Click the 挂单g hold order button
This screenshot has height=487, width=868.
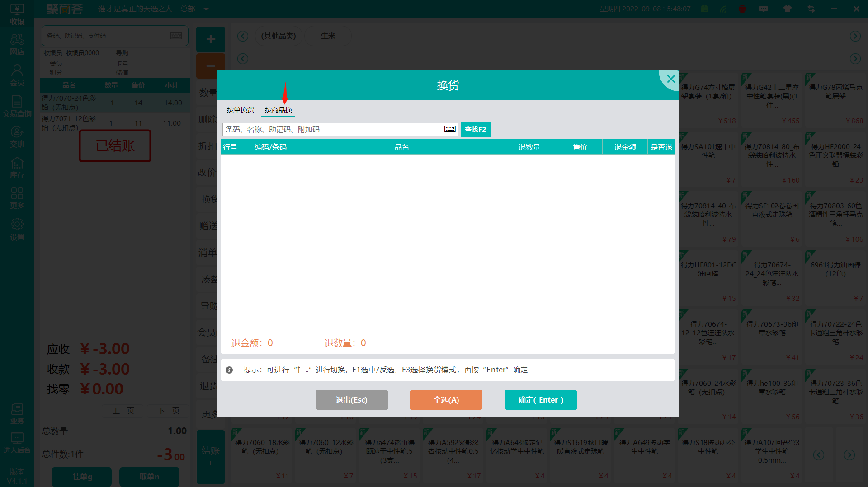click(82, 477)
